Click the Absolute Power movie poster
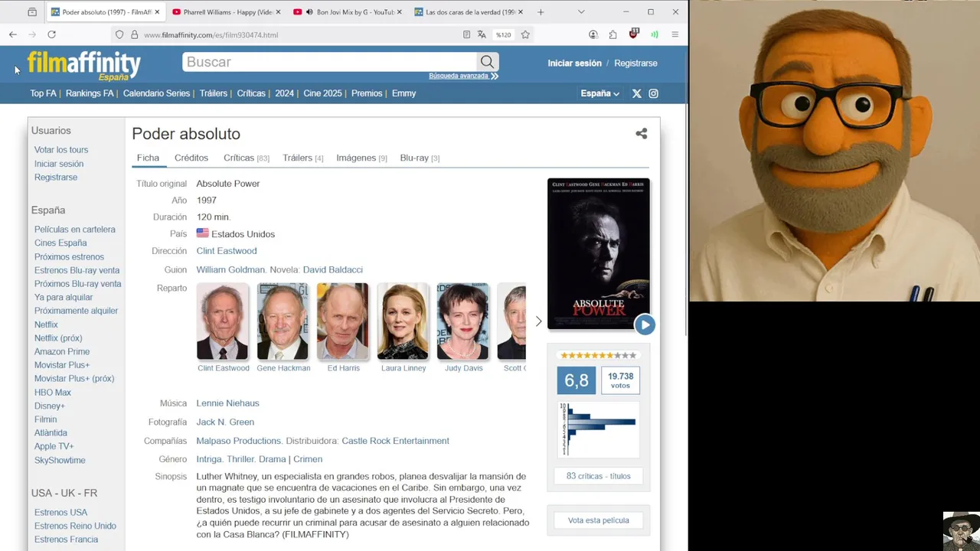This screenshot has width=980, height=551. [x=599, y=253]
